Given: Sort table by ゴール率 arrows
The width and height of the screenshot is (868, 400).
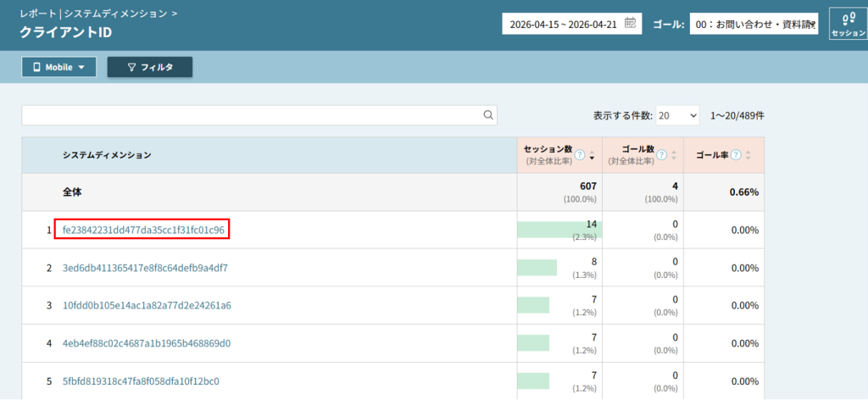Looking at the screenshot, I should 748,155.
